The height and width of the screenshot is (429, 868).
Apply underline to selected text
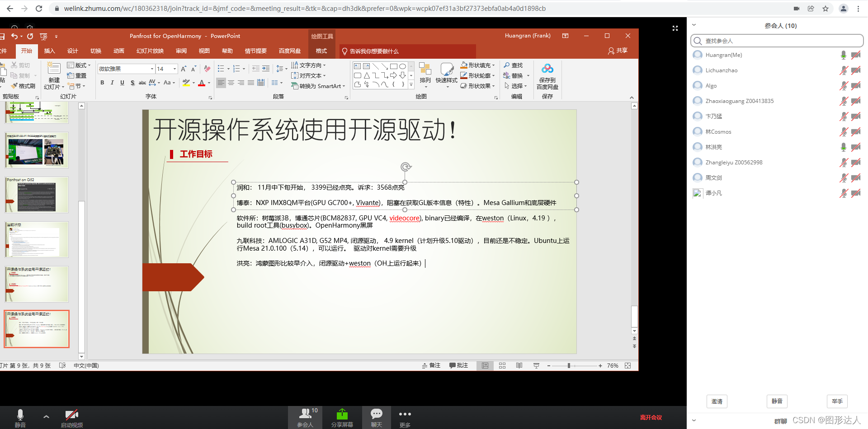tap(122, 83)
